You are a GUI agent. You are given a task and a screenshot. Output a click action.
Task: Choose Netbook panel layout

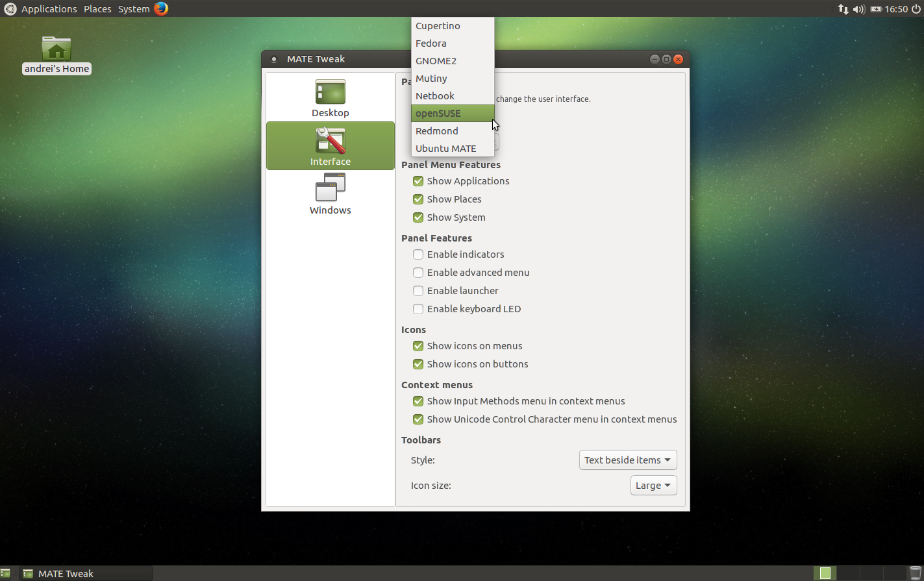[453, 96]
